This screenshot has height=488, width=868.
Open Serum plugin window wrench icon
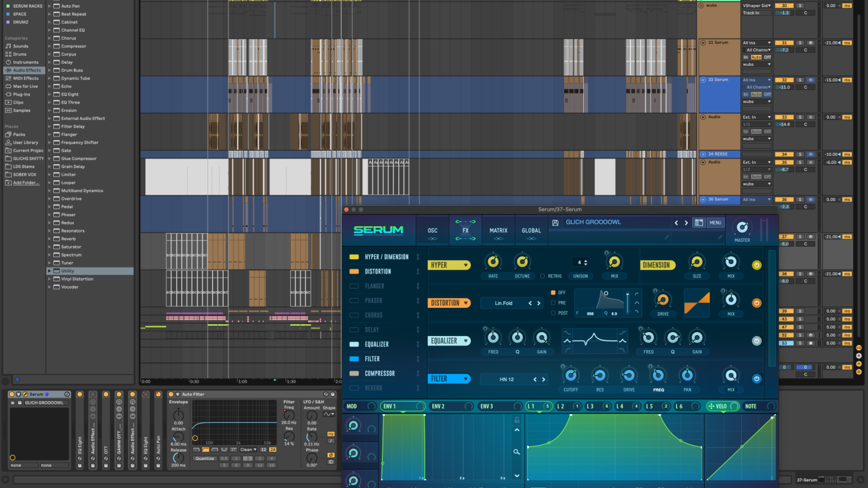coord(25,394)
